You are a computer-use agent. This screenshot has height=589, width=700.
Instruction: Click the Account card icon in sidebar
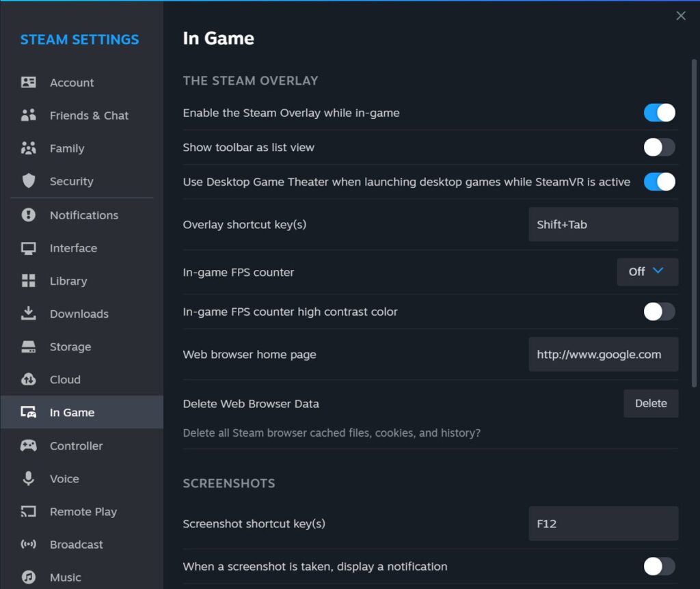[x=29, y=82]
